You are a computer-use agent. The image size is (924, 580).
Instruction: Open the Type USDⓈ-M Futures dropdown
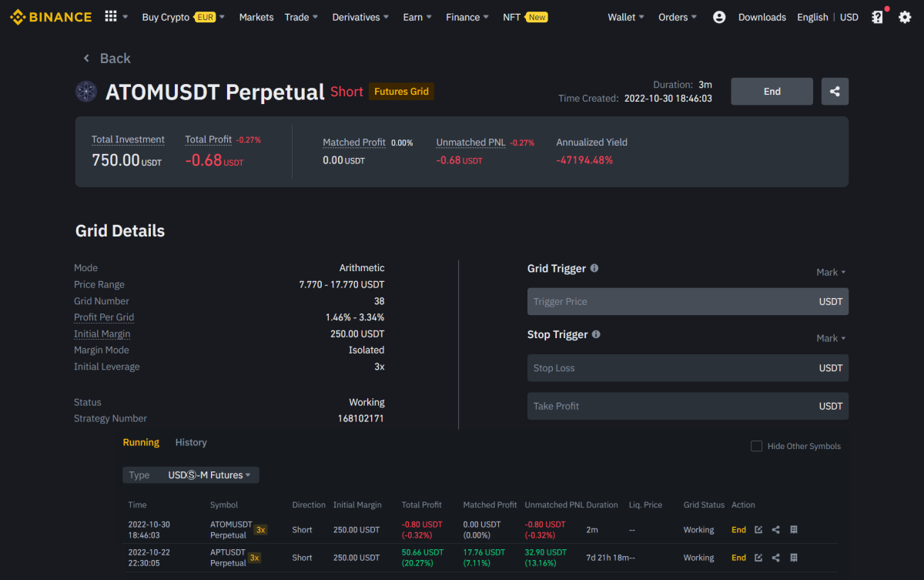click(x=191, y=475)
